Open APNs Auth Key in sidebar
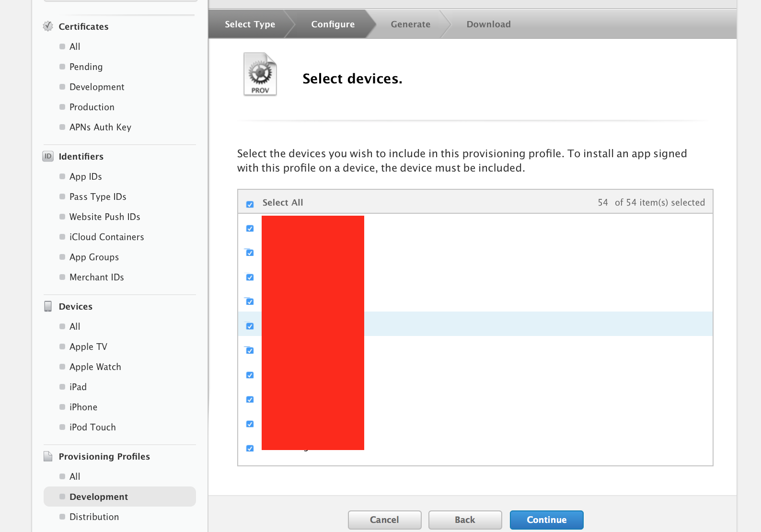 (x=100, y=127)
